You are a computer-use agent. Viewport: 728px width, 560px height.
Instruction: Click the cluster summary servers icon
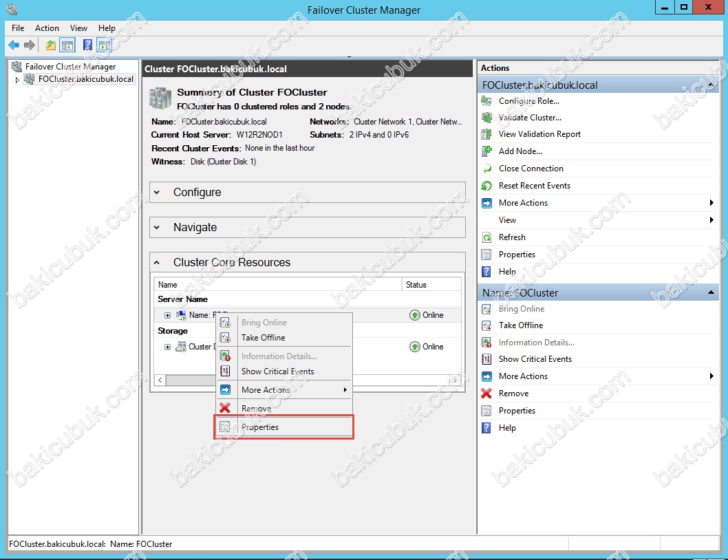(160, 98)
